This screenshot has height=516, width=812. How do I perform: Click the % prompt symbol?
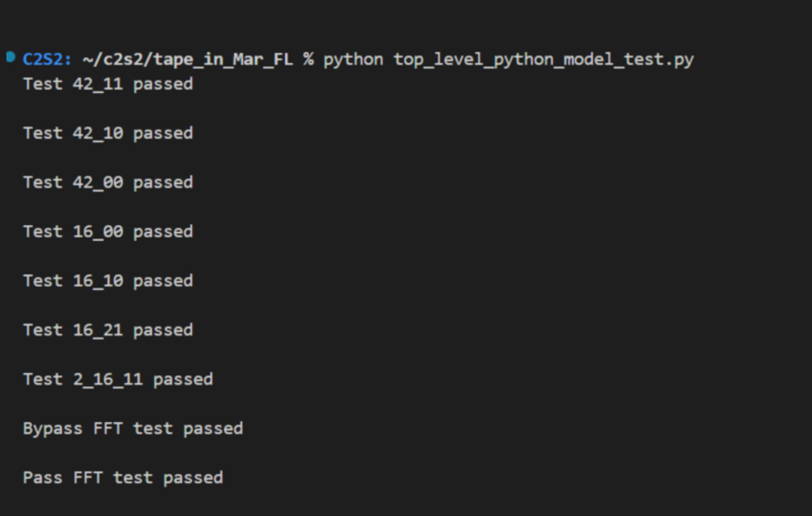pos(308,59)
